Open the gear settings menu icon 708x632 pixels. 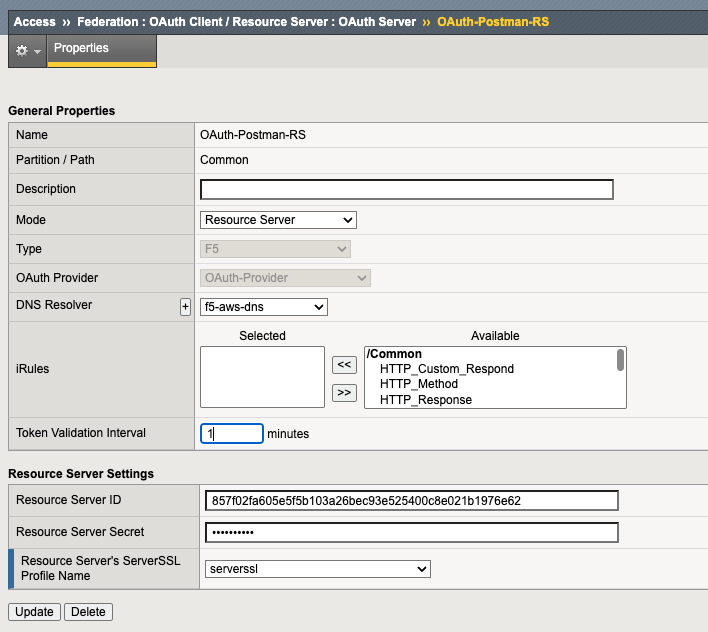click(x=27, y=50)
